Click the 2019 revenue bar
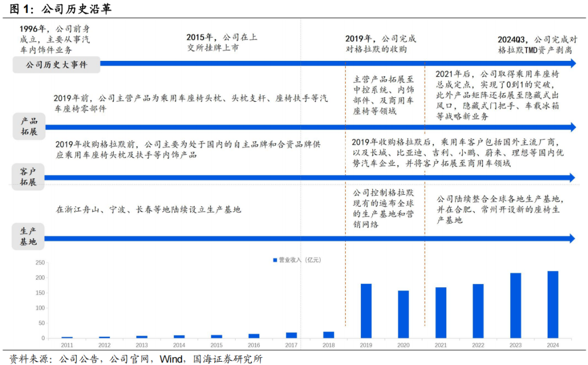Screen dimensions: 588x365 click(x=366, y=311)
